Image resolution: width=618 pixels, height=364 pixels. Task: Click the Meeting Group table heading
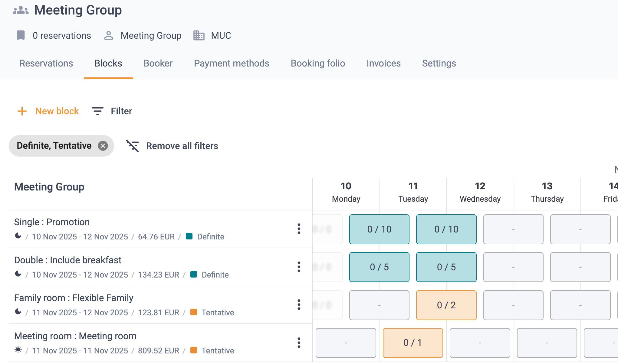point(49,187)
